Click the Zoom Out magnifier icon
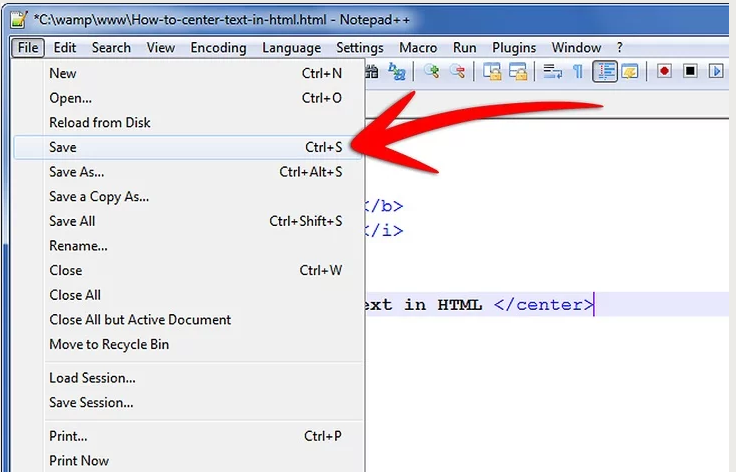Screen dimensions: 736x472 [457, 71]
